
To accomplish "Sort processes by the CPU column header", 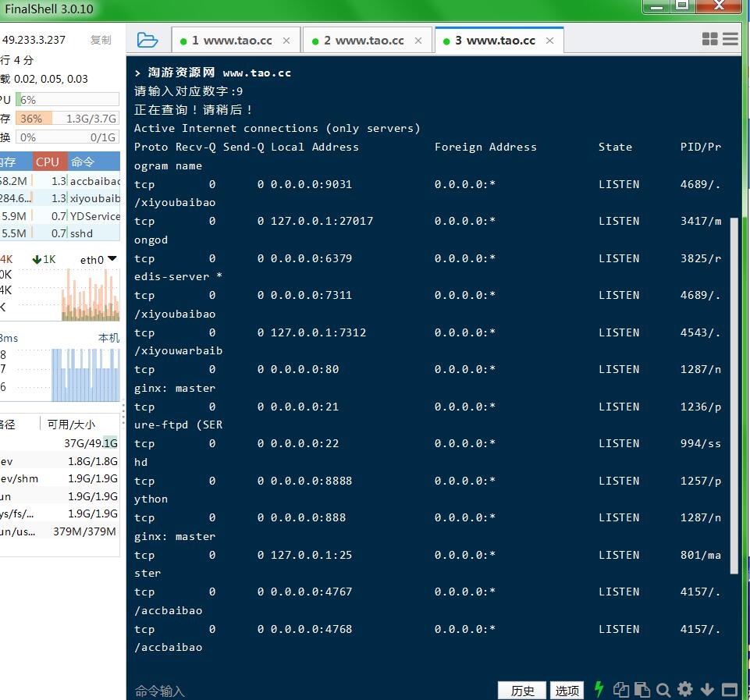I will [x=48, y=162].
